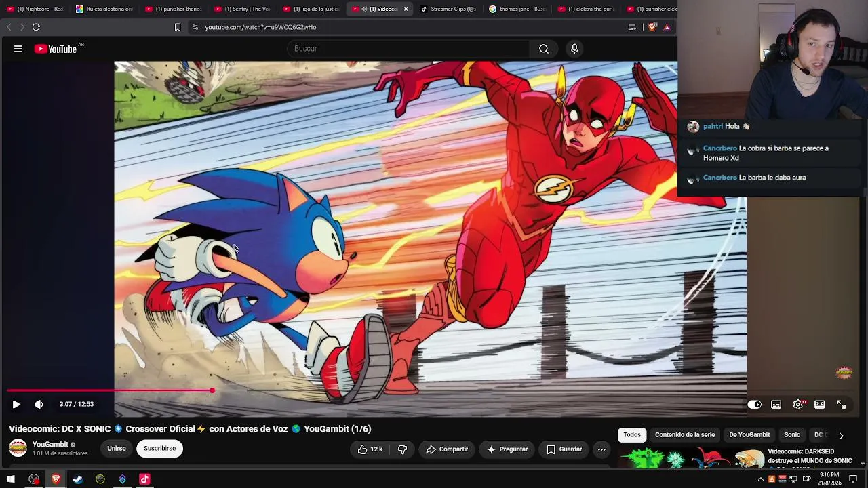Open the more actions ellipsis menu
This screenshot has width=868, height=488.
point(601,449)
